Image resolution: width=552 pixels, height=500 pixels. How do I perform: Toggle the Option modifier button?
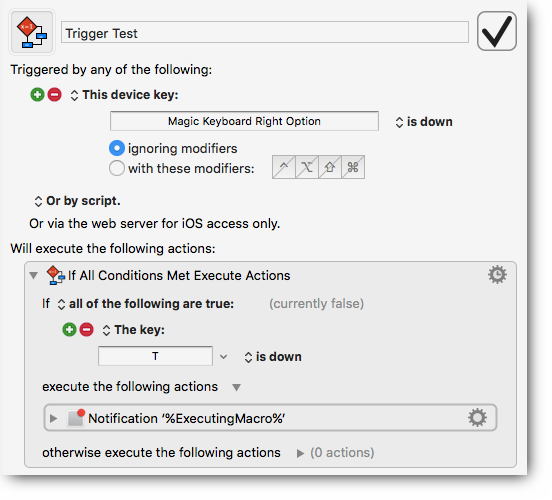[307, 167]
